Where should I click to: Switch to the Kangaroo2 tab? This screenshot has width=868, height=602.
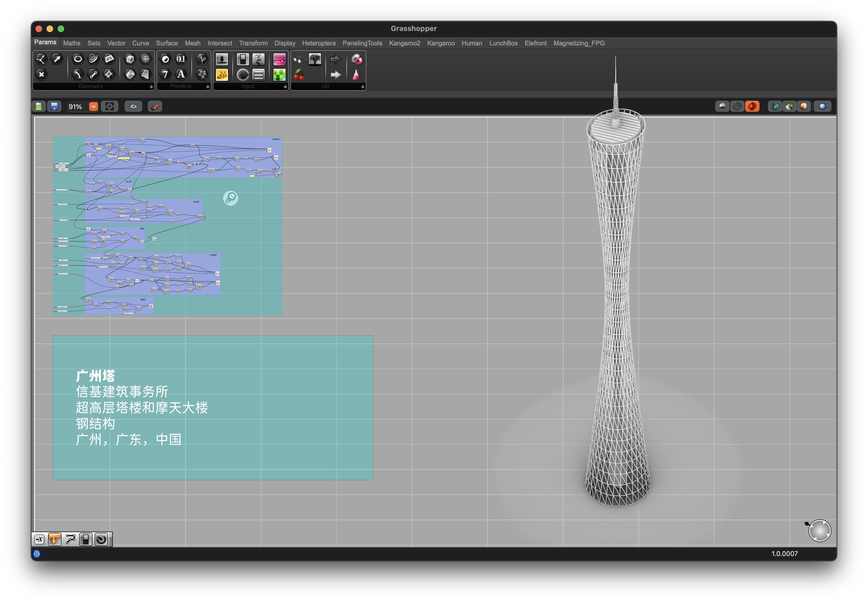(404, 43)
